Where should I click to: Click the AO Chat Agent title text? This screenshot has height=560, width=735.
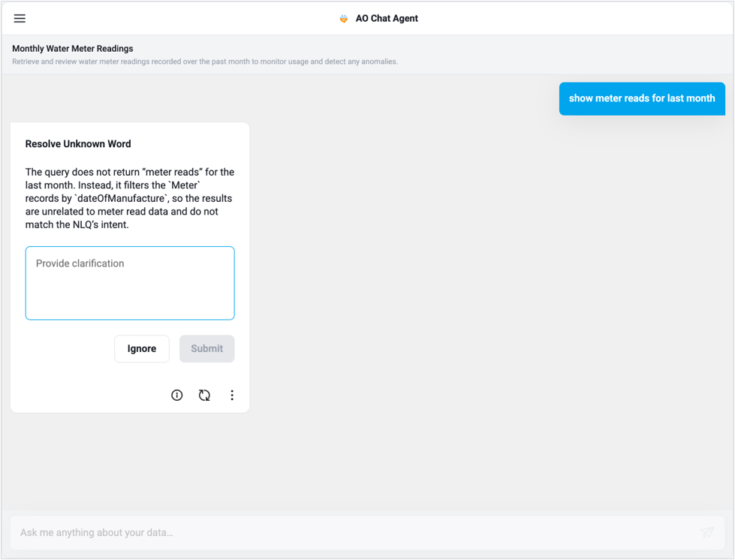point(387,18)
